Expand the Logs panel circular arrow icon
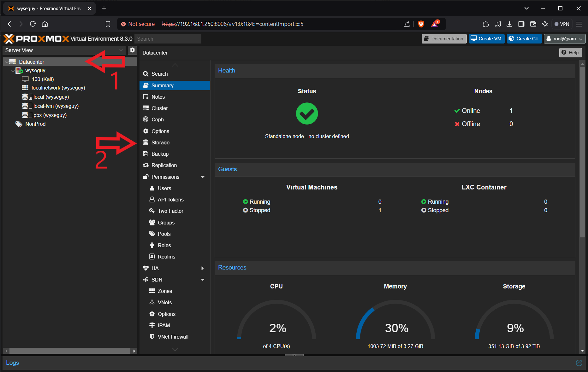 pos(579,363)
